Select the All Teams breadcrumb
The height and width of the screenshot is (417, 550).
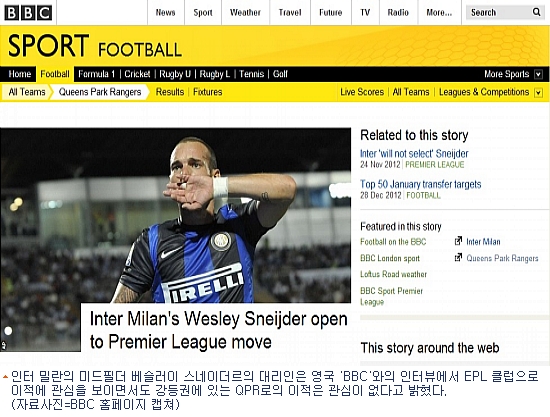tap(27, 92)
